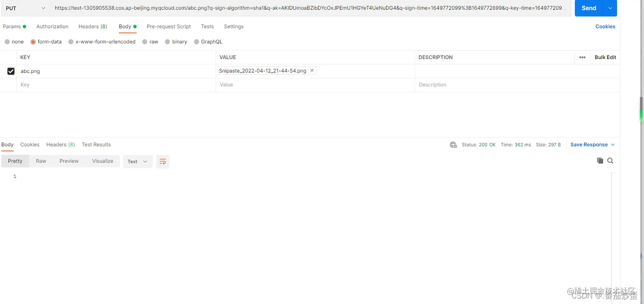
Task: Switch to the Authorization tab
Action: tap(52, 26)
